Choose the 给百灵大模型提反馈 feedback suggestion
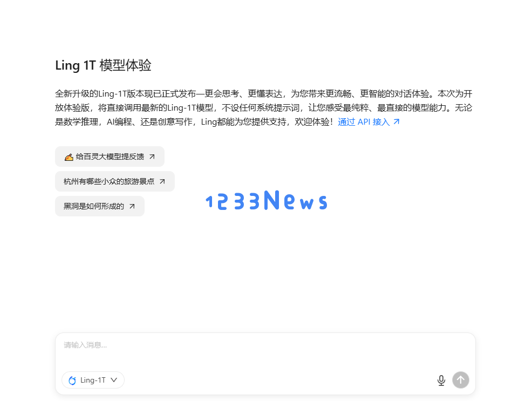 tap(110, 157)
